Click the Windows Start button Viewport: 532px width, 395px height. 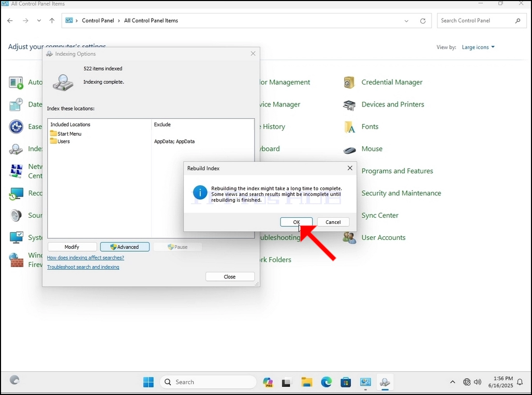pos(149,382)
